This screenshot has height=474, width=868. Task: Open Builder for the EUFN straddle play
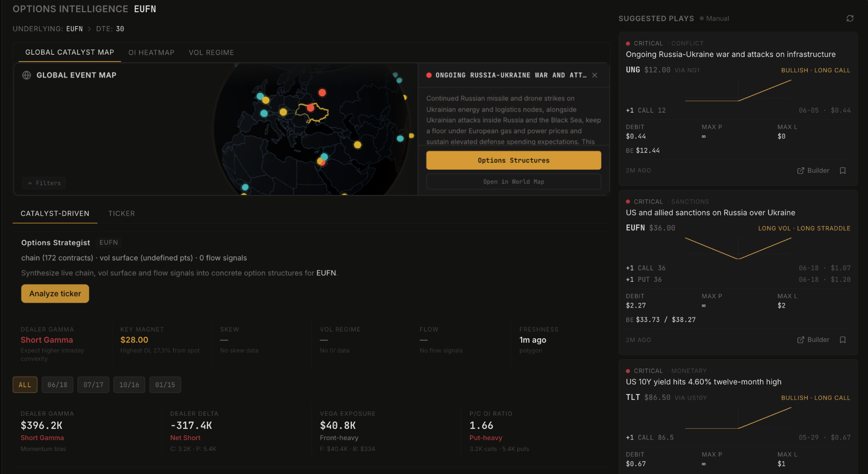[x=813, y=340]
